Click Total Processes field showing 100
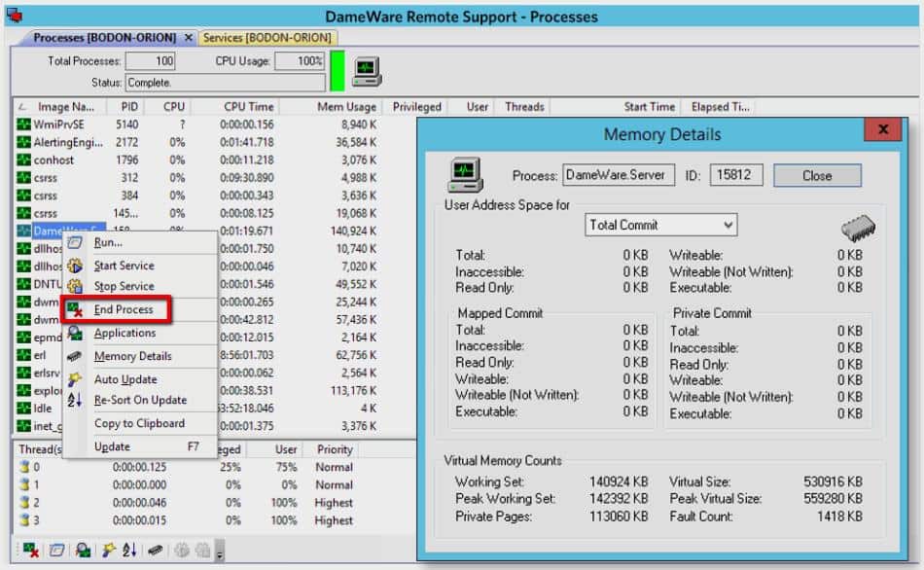Image resolution: width=924 pixels, height=570 pixels. [x=150, y=61]
